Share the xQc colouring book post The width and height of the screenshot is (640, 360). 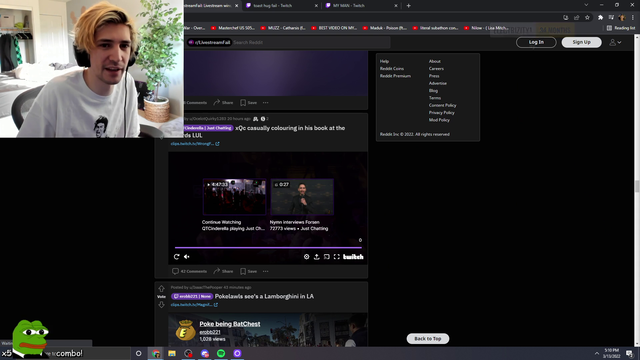[223, 271]
